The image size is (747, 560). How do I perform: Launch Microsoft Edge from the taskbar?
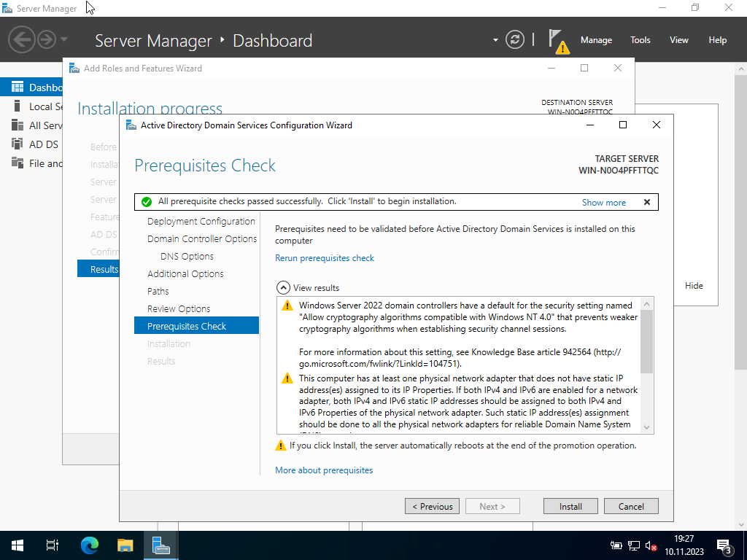click(90, 545)
